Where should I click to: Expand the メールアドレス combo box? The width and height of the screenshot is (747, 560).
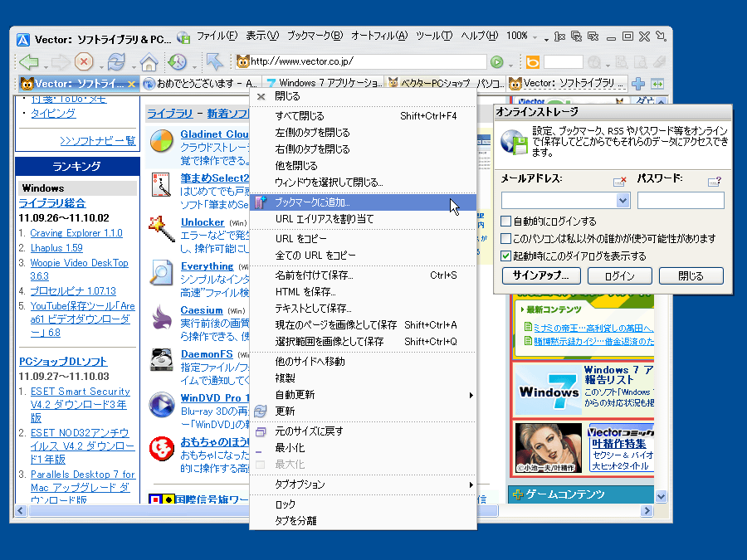tap(622, 201)
